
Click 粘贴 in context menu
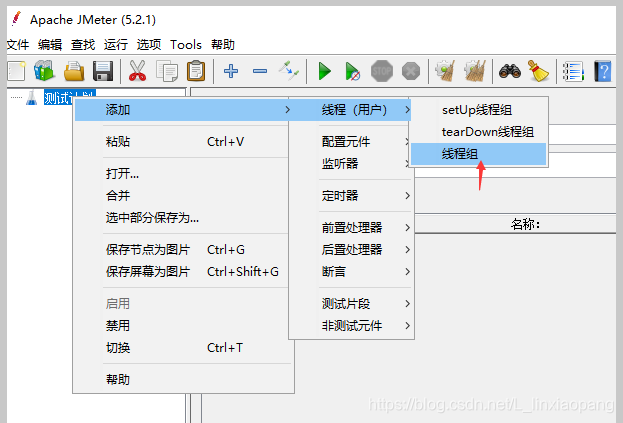coord(183,141)
